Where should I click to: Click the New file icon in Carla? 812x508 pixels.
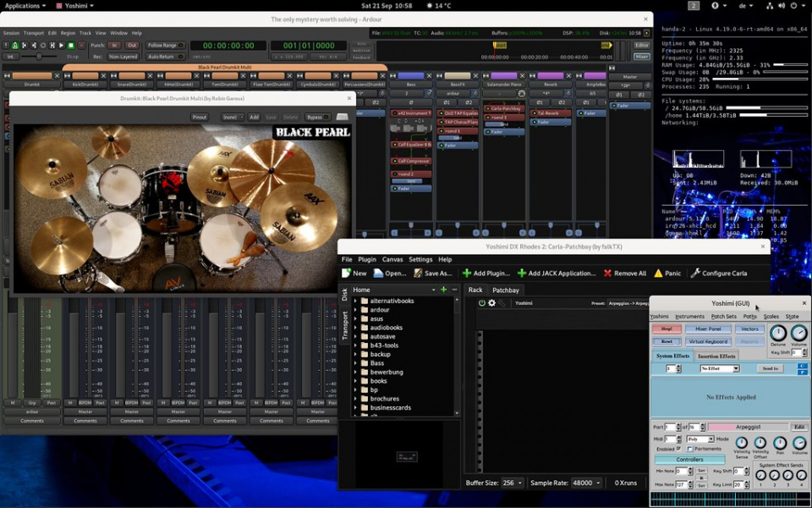coord(347,273)
